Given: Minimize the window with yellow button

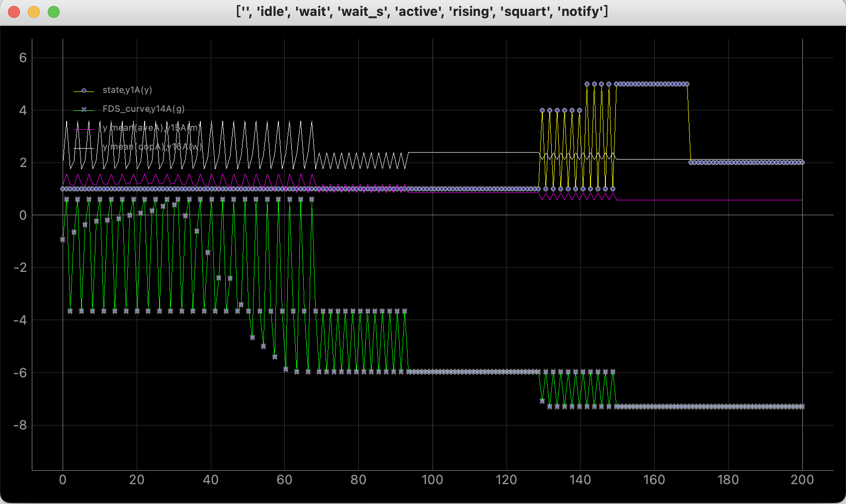Looking at the screenshot, I should [x=34, y=12].
